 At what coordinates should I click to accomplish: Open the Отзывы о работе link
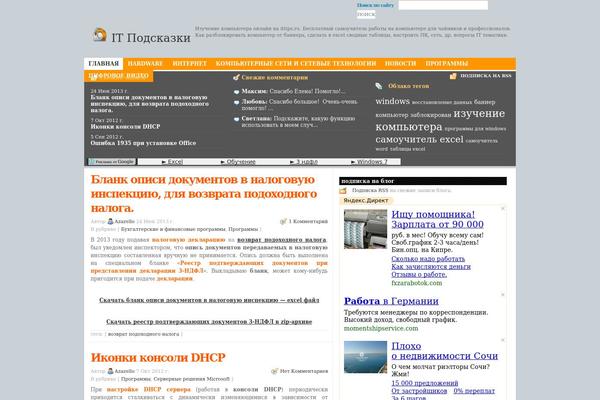[x=419, y=274]
